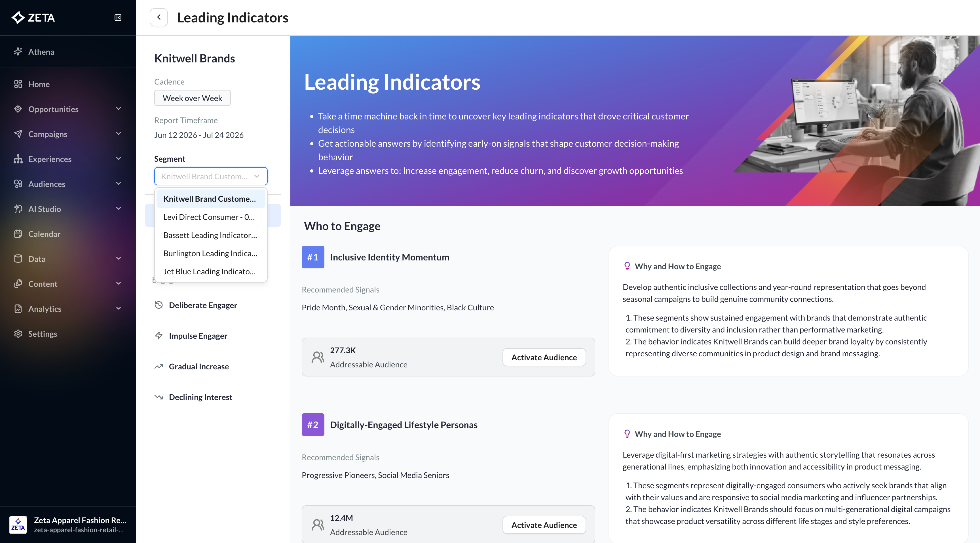
Task: Open Impulse Engager section
Action: (x=213, y=336)
